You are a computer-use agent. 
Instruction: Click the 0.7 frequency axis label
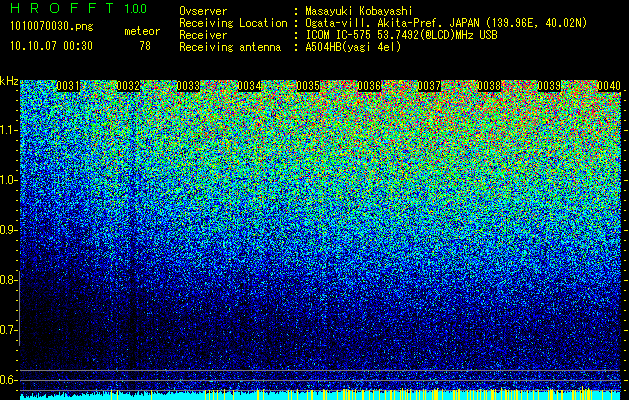coord(8,330)
